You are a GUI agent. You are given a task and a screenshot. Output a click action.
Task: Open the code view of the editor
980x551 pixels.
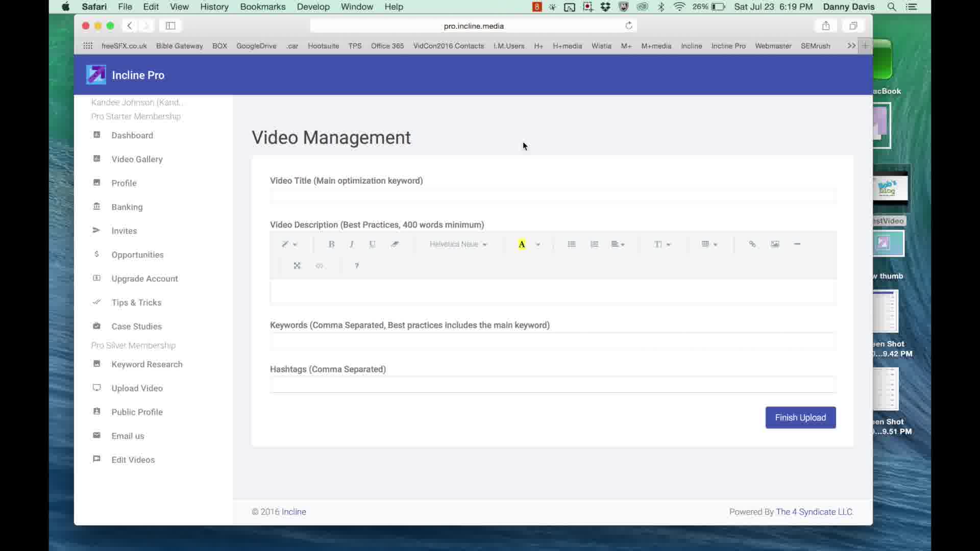[320, 266]
